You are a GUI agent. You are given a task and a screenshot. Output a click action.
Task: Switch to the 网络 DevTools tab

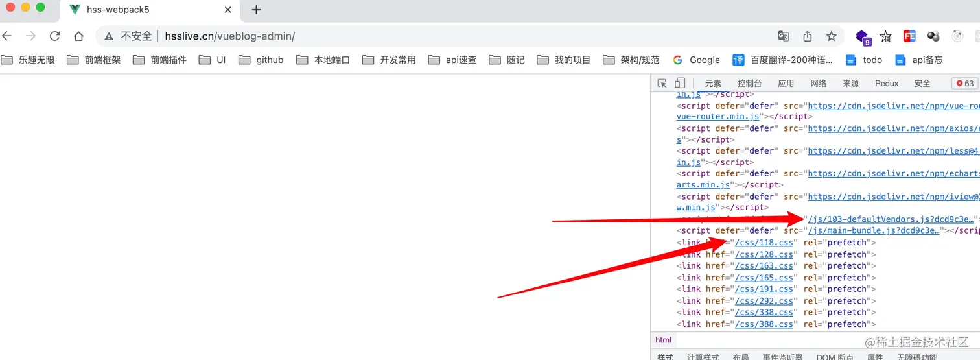819,83
